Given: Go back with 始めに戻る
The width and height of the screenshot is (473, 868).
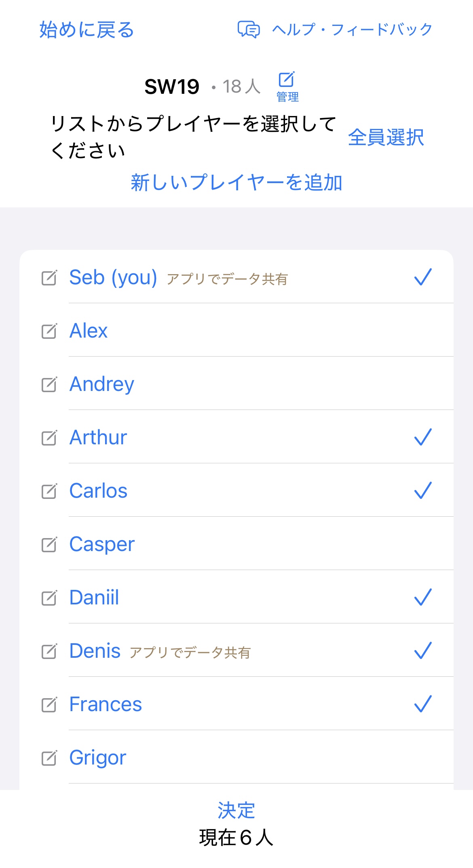Looking at the screenshot, I should pos(87,30).
